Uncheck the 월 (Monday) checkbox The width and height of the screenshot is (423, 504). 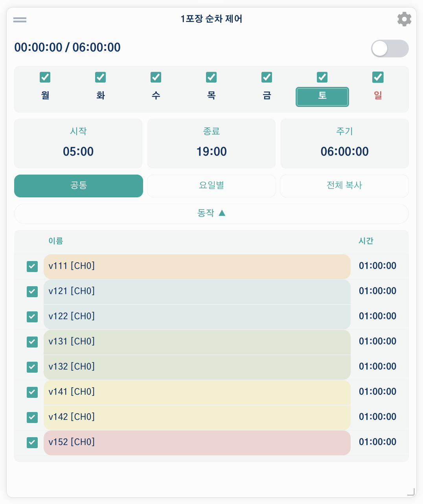click(45, 77)
